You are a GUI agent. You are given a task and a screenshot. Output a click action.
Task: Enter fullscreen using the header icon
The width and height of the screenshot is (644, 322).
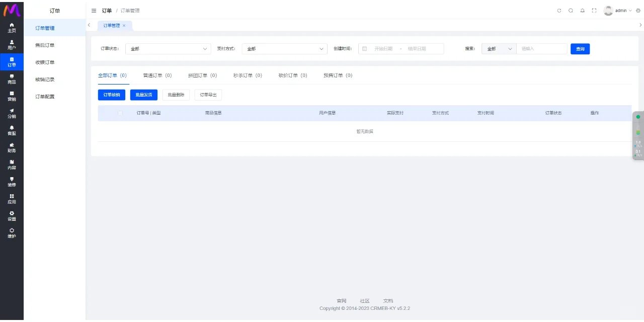point(594,11)
